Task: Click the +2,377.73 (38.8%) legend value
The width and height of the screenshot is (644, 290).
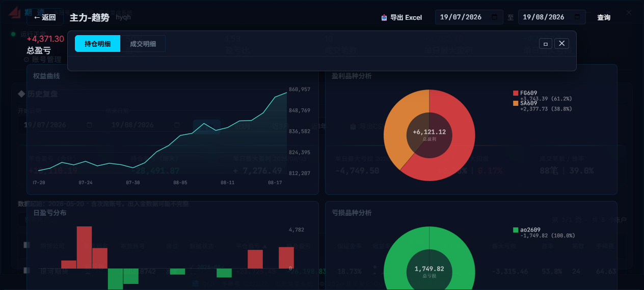Action: (546, 108)
